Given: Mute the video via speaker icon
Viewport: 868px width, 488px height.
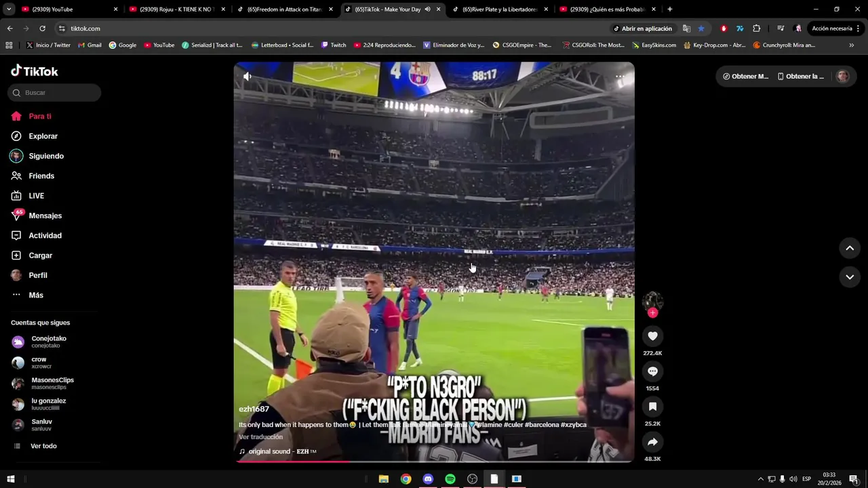Looking at the screenshot, I should pos(248,77).
